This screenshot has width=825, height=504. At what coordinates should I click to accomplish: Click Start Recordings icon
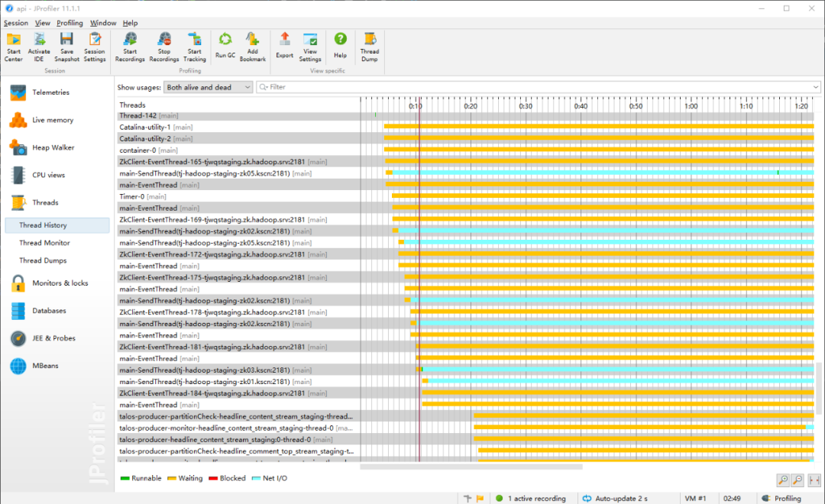coord(130,47)
